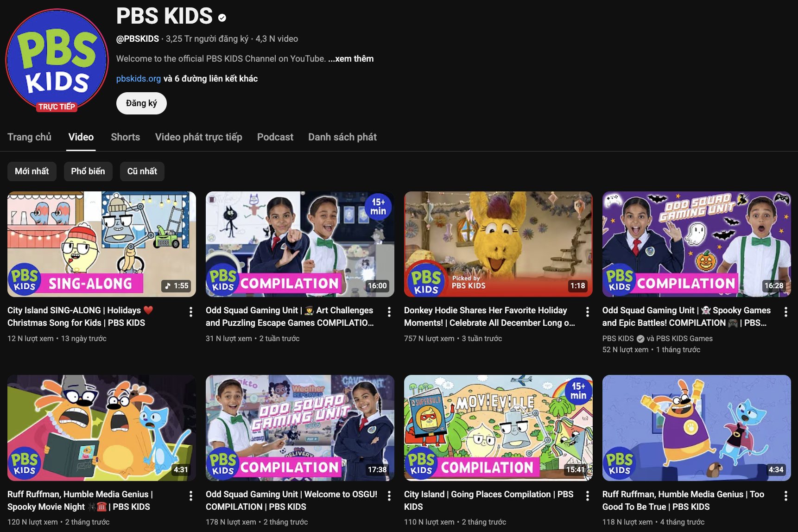The width and height of the screenshot is (798, 532).
Task: Select the Cũ nhất sort chip
Action: tap(142, 171)
